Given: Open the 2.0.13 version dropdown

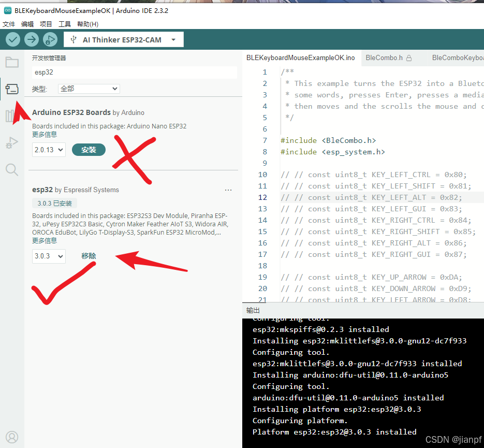Looking at the screenshot, I should click(49, 150).
